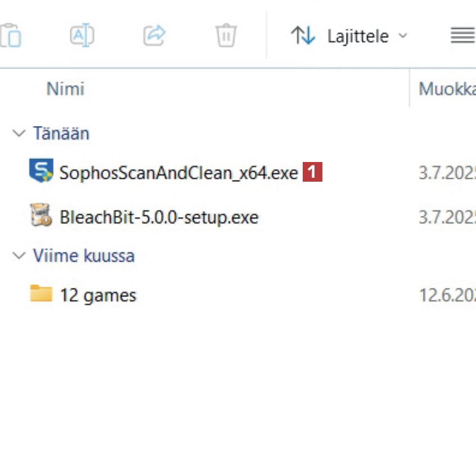
Task: Select the 12 games folder name
Action: (98, 295)
